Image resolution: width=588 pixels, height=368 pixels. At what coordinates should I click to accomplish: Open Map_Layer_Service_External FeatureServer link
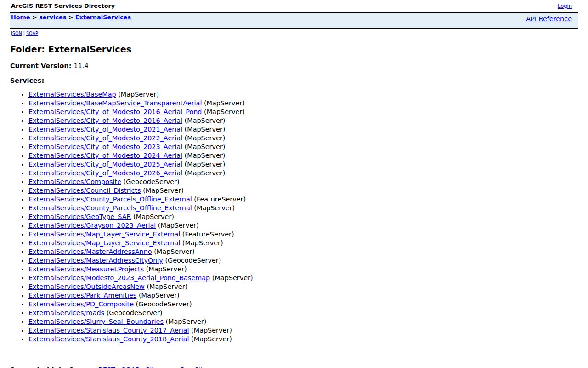pyautogui.click(x=104, y=234)
